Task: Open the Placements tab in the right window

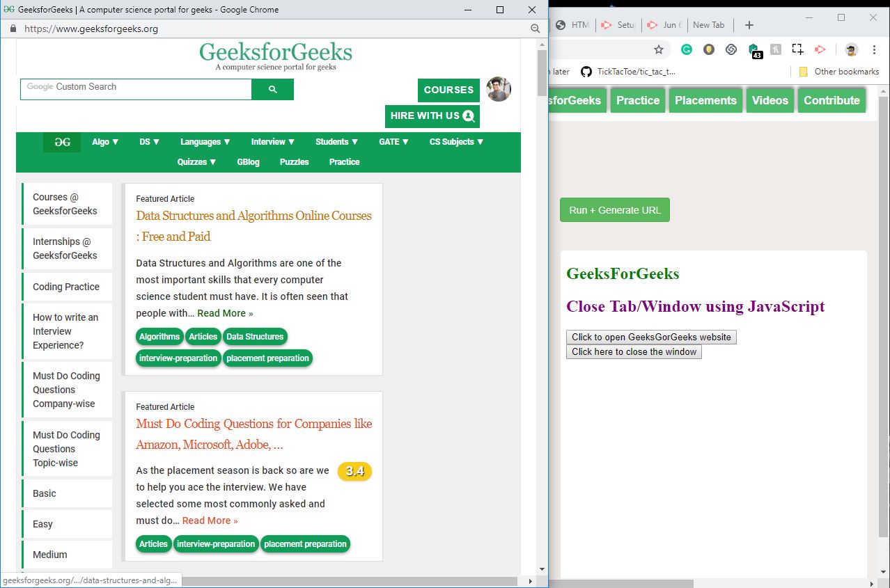Action: click(705, 100)
